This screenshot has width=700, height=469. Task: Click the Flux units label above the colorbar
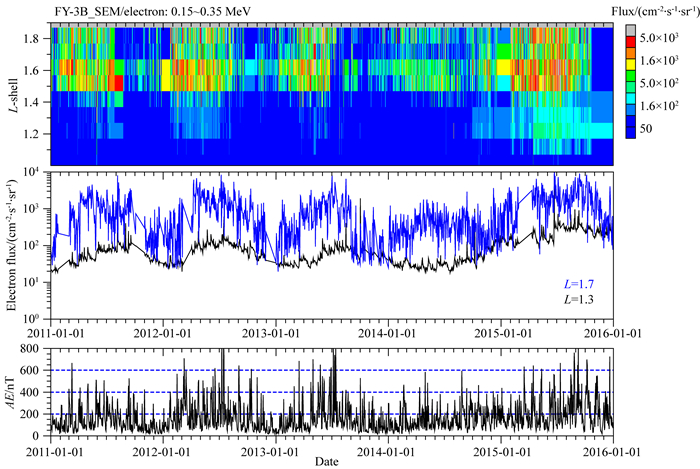tap(655, 10)
